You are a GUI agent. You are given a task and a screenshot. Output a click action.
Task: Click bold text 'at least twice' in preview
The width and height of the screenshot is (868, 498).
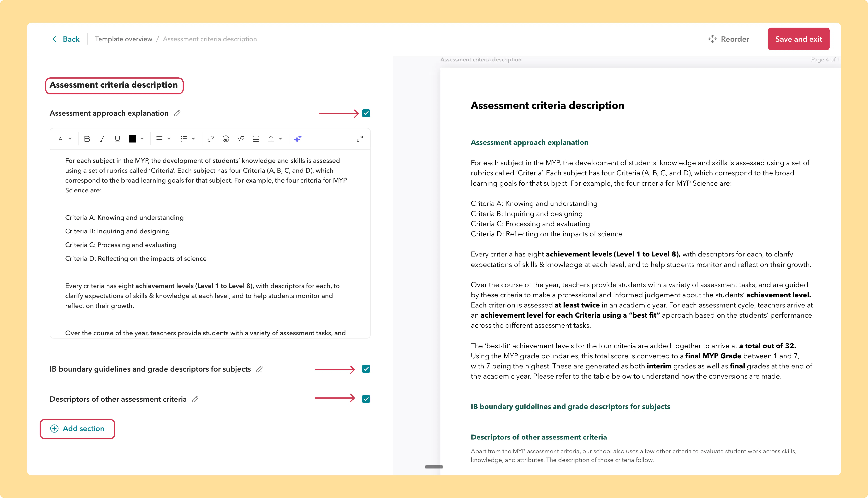pyautogui.click(x=577, y=305)
